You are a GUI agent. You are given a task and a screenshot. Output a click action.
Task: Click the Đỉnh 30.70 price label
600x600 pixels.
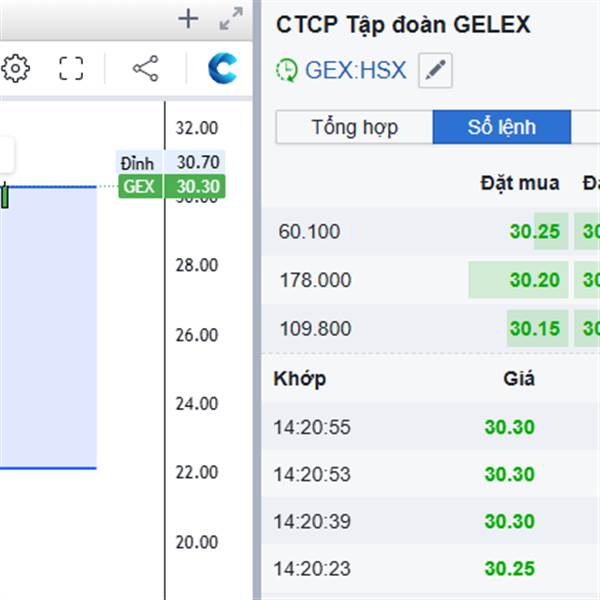(x=171, y=163)
